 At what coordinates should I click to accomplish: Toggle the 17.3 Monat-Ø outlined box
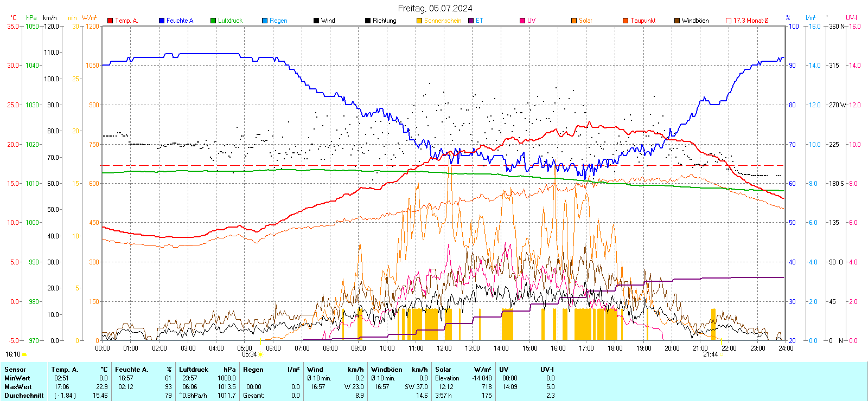729,21
